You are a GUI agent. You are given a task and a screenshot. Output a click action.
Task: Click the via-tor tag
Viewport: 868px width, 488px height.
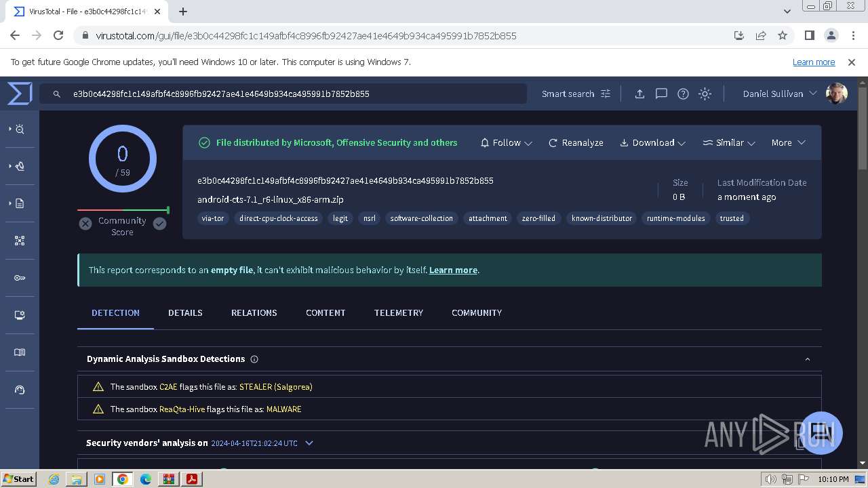tap(213, 218)
